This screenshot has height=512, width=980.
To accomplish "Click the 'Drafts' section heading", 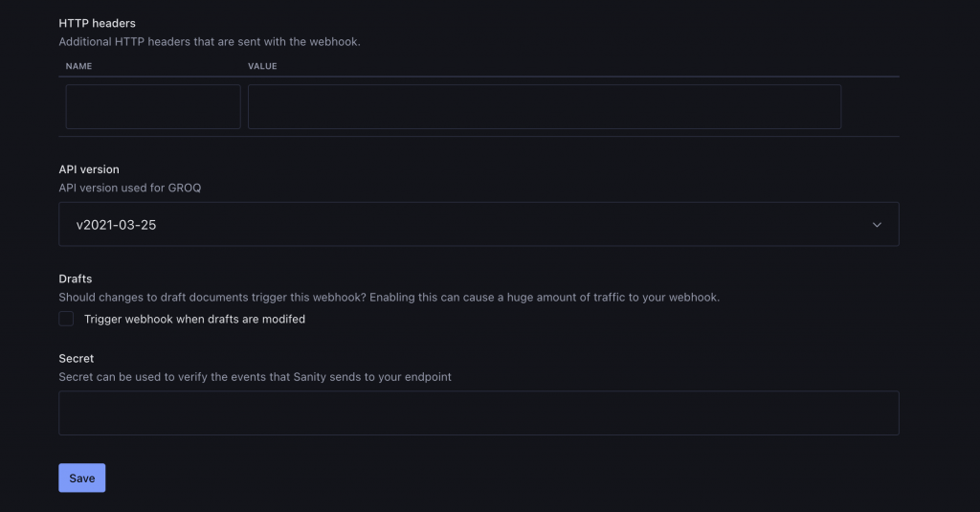I will [76, 278].
